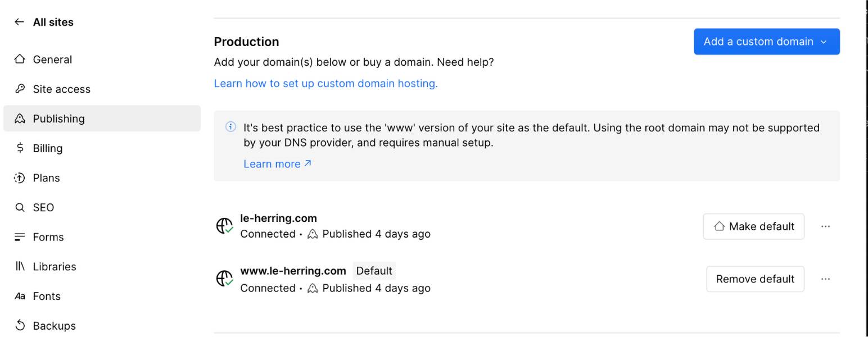The width and height of the screenshot is (868, 337).
Task: Click globe icon next to le-herring.com
Action: coord(225,226)
